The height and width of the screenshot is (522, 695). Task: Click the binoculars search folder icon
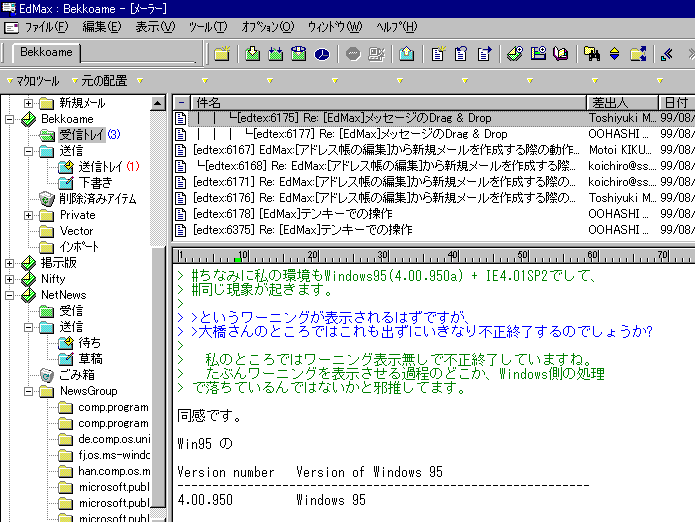coord(592,54)
